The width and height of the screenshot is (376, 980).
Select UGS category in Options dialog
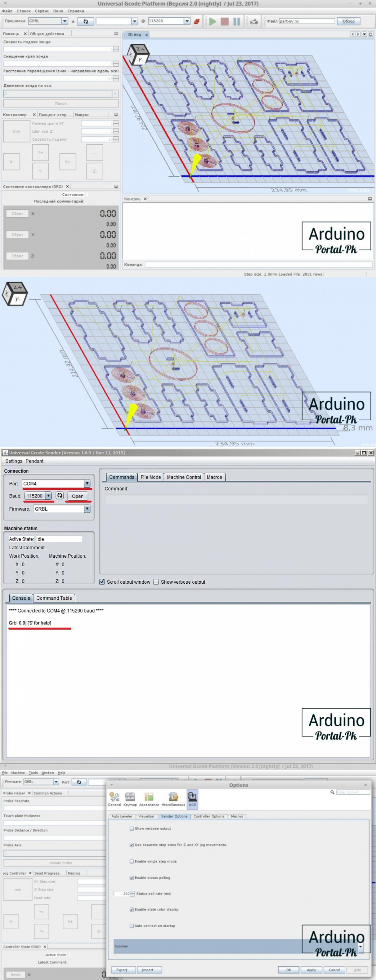pyautogui.click(x=192, y=799)
